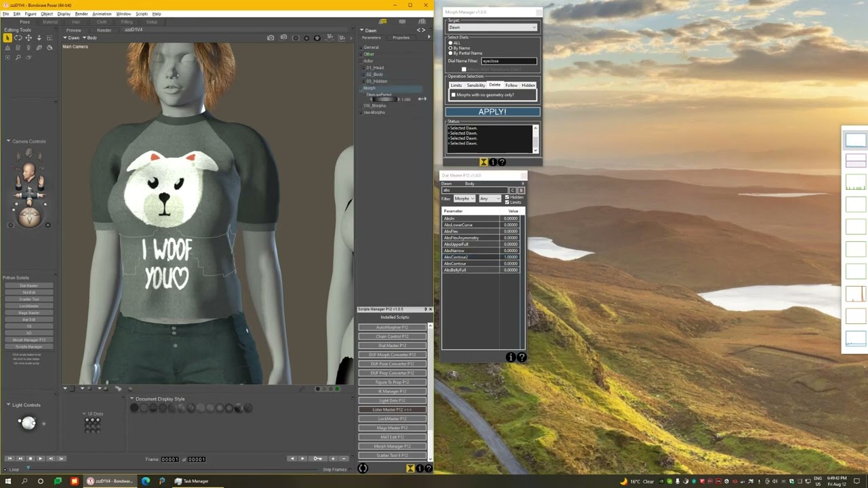The height and width of the screenshot is (488, 868).
Task: Switch to the Hidden tab
Action: pos(528,85)
